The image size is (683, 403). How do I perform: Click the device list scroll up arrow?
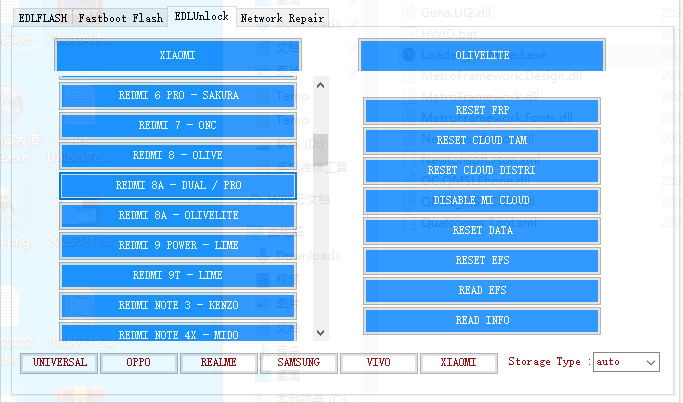coord(321,85)
